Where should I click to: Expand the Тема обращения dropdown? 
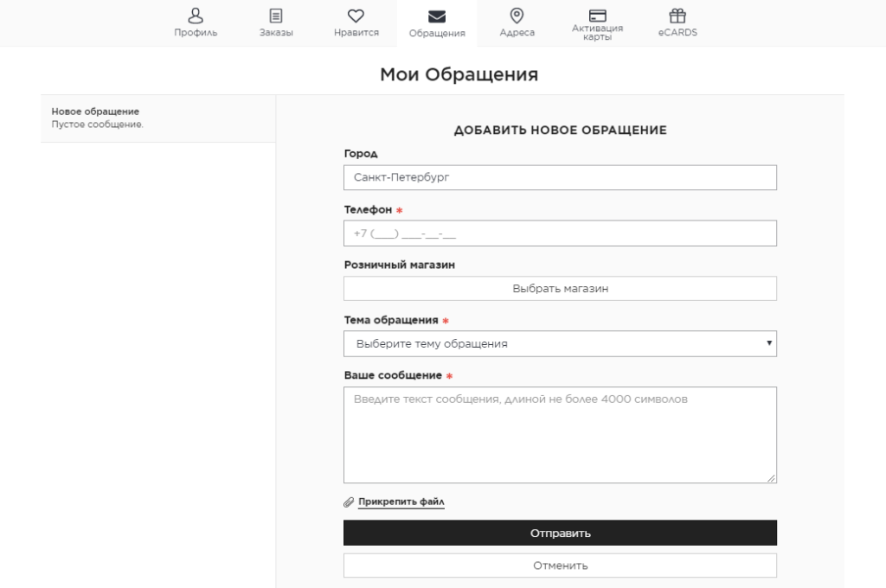559,343
